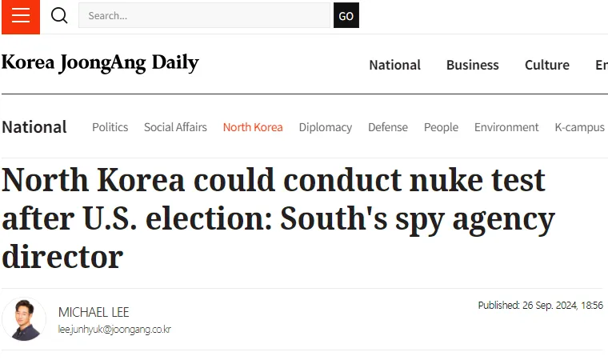Select the North Korea subsection tab

tap(253, 127)
